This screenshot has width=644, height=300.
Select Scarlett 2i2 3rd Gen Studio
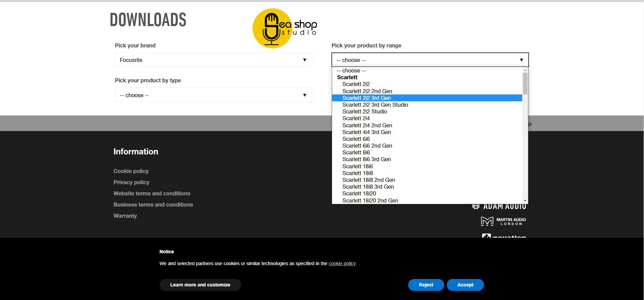427,105
